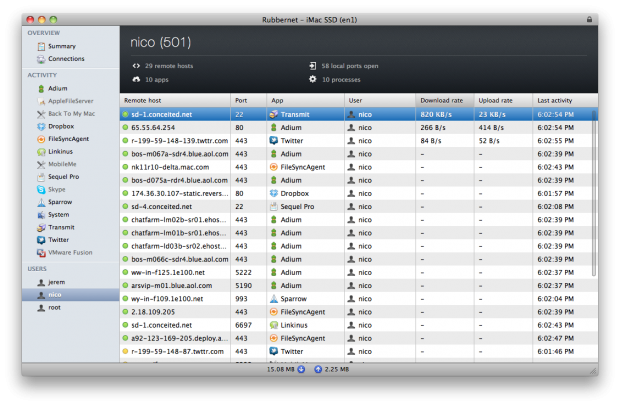Select the Twitter icon in sidebar
The image size is (620, 406).
(x=41, y=240)
